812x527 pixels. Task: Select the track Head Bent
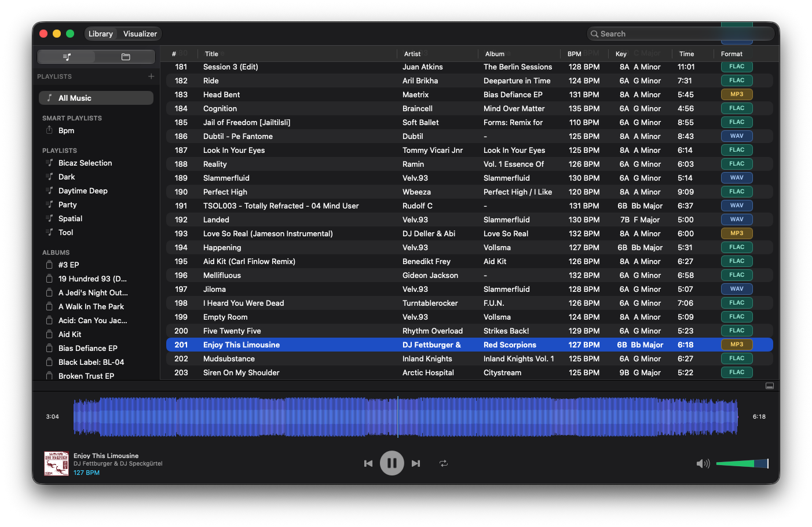click(469, 95)
